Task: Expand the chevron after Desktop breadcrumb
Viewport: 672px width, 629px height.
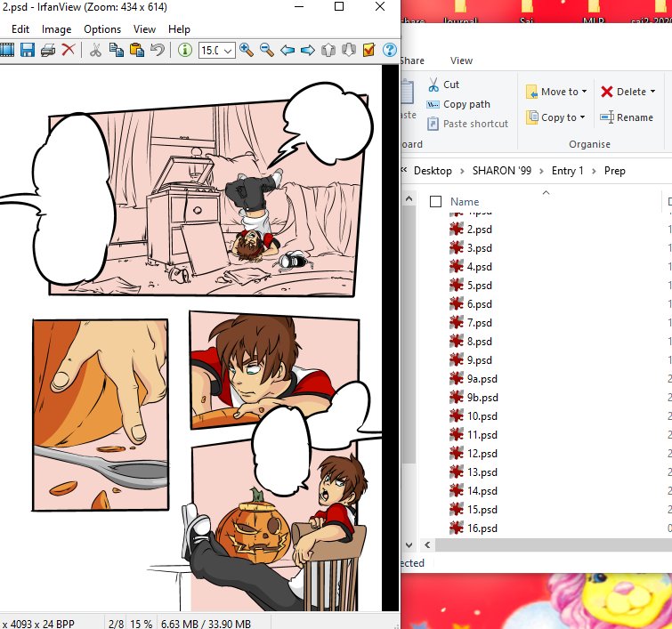Action: pyautogui.click(x=462, y=171)
